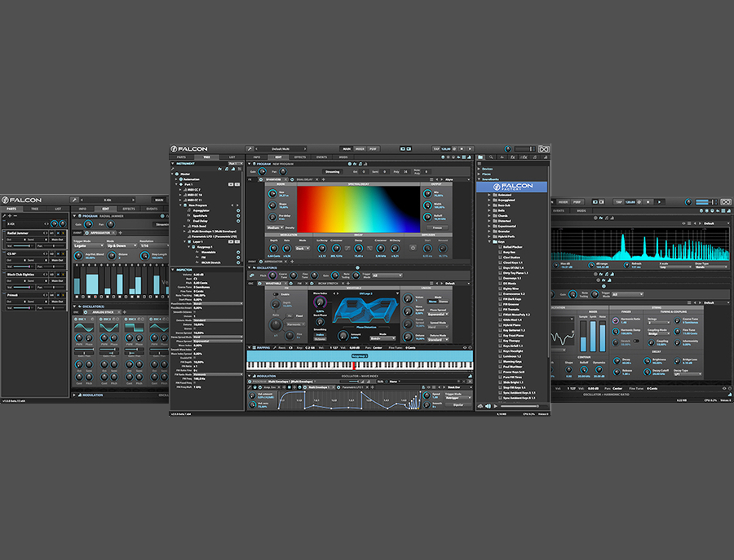The width and height of the screenshot is (734, 560).
Task: Toggle the Wavetable oscillator power button
Action: [x=261, y=283]
